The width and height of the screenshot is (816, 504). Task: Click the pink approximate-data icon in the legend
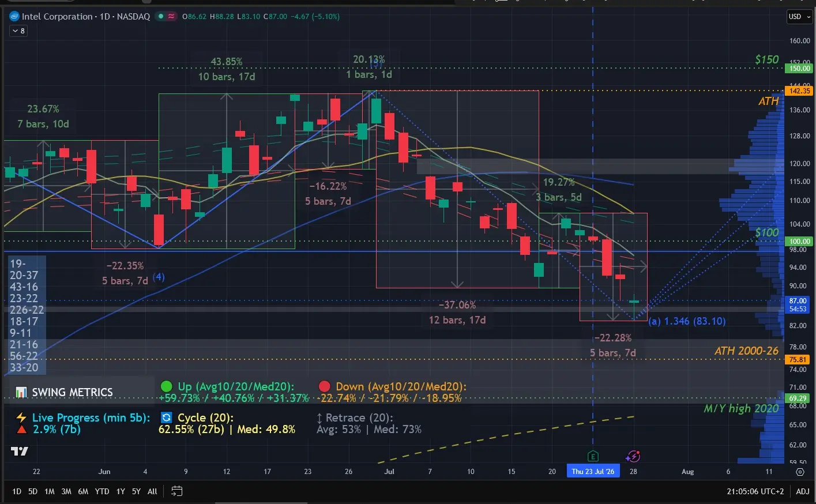(171, 16)
